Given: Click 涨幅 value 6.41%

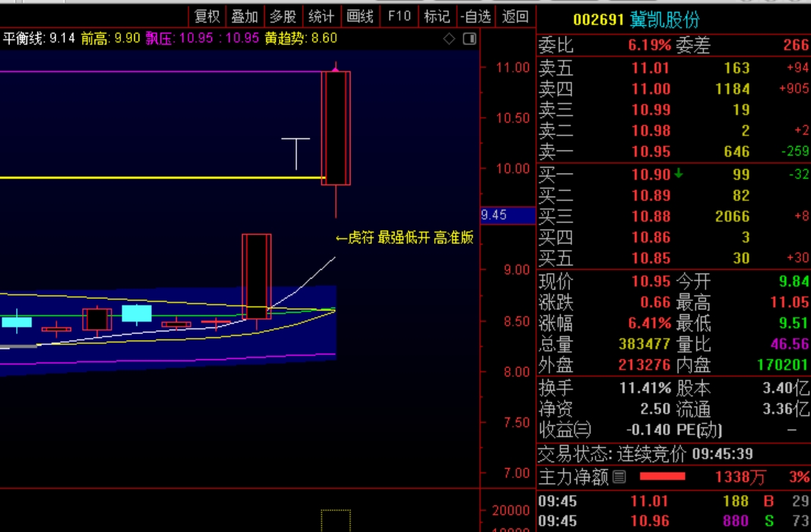Looking at the screenshot, I should (650, 323).
